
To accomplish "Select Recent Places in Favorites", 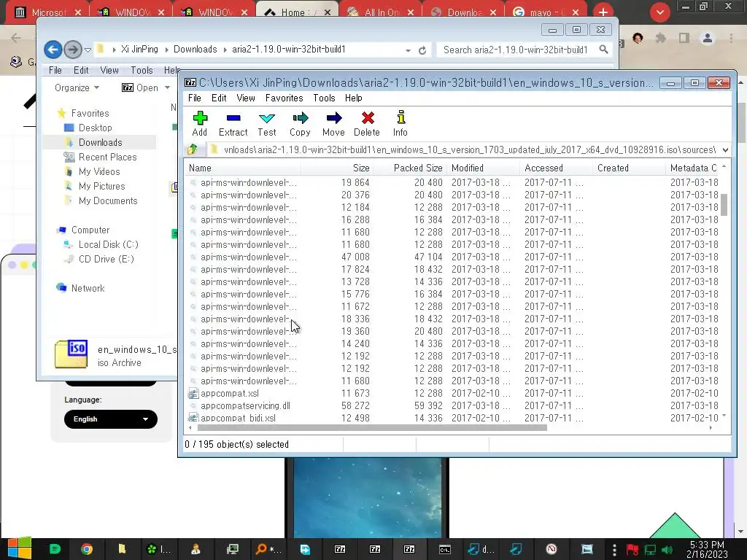I will [107, 157].
